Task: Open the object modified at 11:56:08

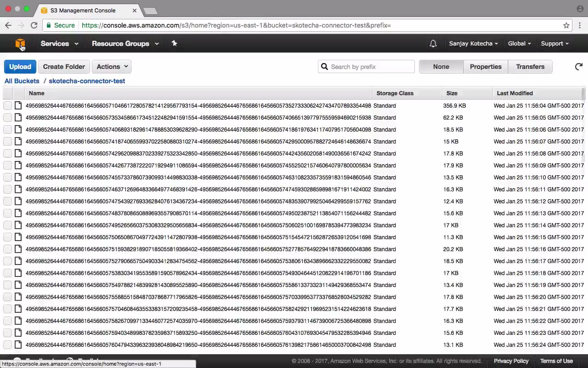Action: pyautogui.click(x=198, y=153)
